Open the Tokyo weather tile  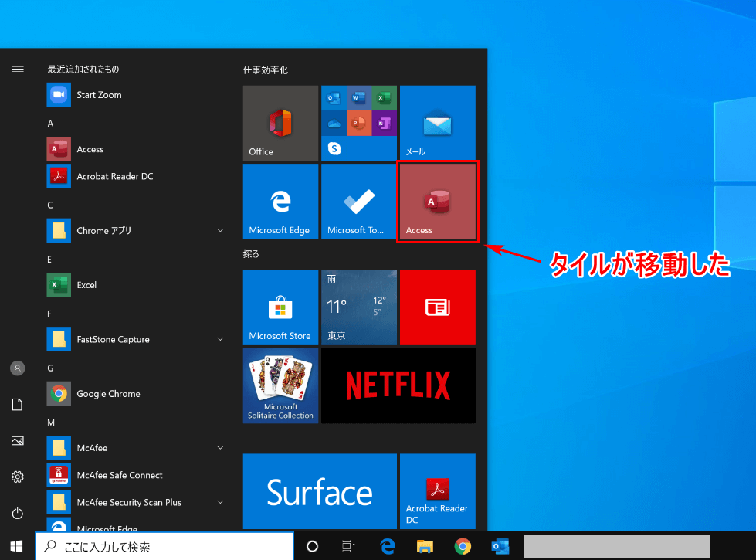tap(359, 307)
